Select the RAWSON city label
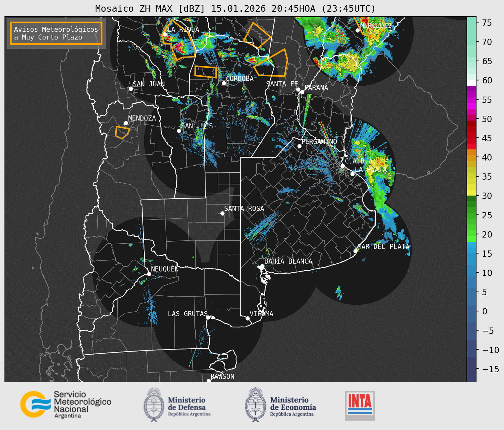 (x=222, y=376)
